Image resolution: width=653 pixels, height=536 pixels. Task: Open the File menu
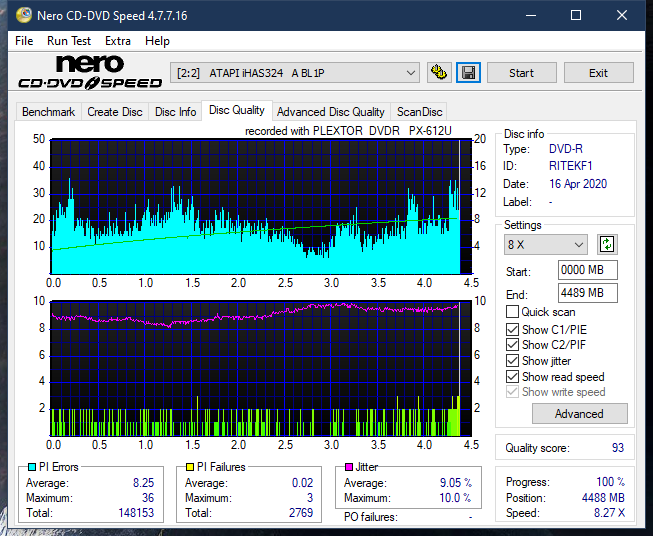pos(24,41)
